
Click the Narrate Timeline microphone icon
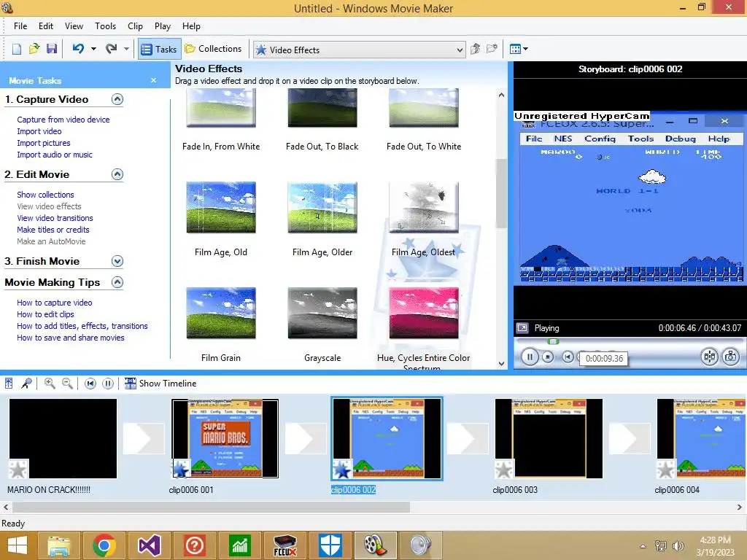27,384
